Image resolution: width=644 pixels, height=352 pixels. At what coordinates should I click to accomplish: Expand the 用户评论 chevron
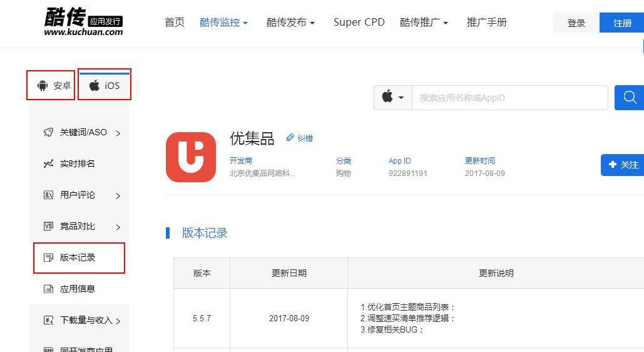click(x=118, y=196)
